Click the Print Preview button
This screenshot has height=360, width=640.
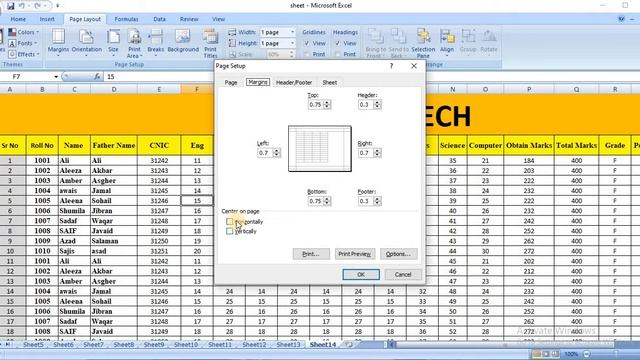(354, 254)
